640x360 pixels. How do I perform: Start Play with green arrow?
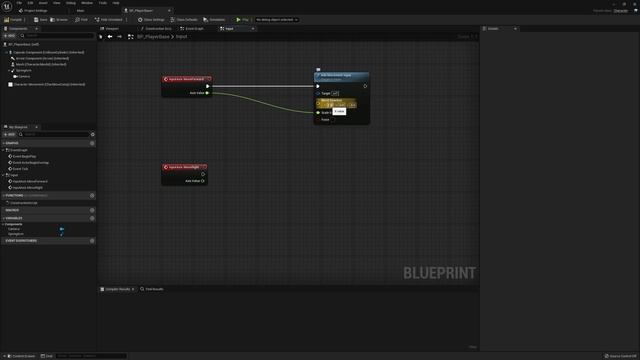(x=238, y=20)
